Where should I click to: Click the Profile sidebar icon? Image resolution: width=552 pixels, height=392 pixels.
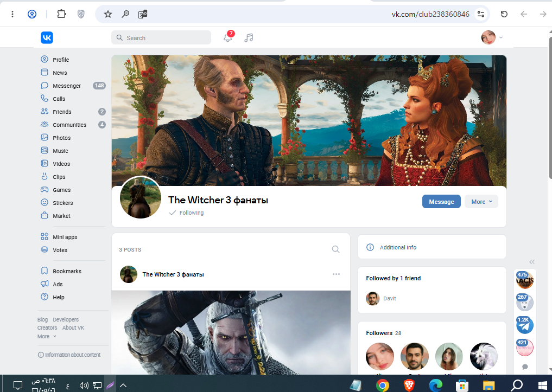pyautogui.click(x=45, y=60)
